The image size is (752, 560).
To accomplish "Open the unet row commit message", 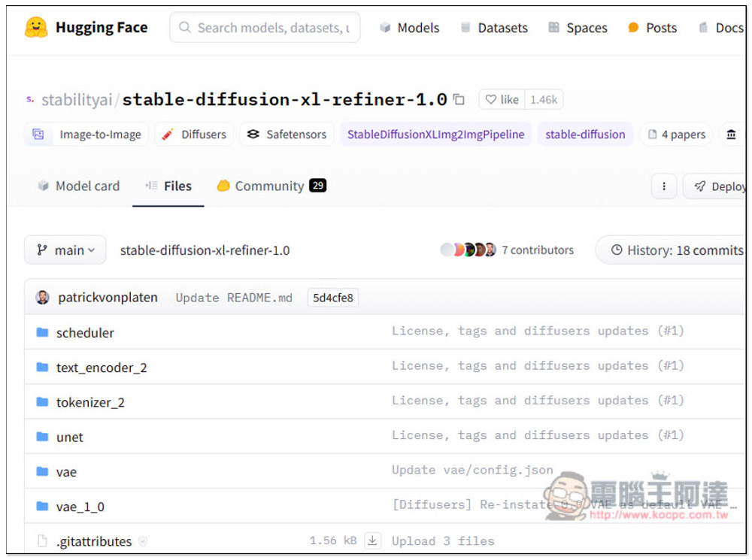I will click(x=537, y=435).
